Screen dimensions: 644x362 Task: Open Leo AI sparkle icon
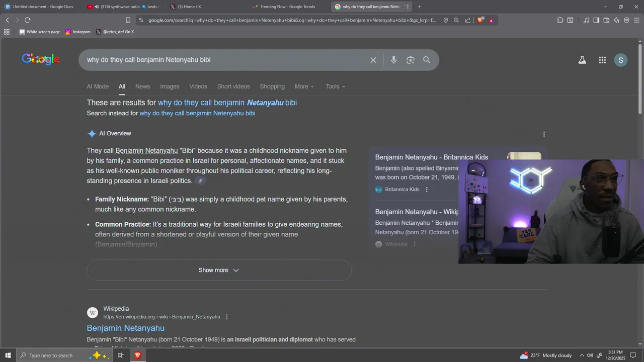tap(616, 20)
